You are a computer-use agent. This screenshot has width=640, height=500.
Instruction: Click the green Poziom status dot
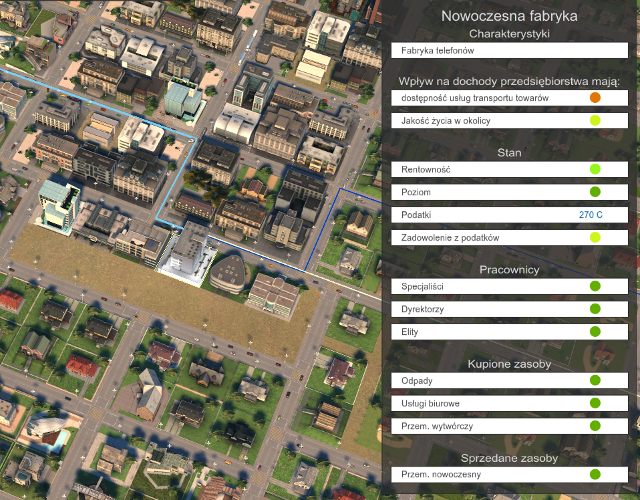coord(595,192)
